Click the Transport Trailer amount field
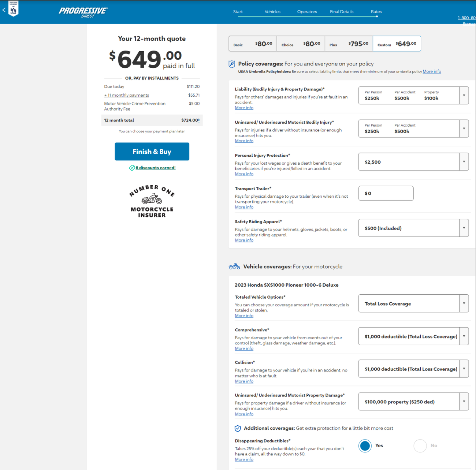Screen dimensions: 476x470 [x=386, y=193]
